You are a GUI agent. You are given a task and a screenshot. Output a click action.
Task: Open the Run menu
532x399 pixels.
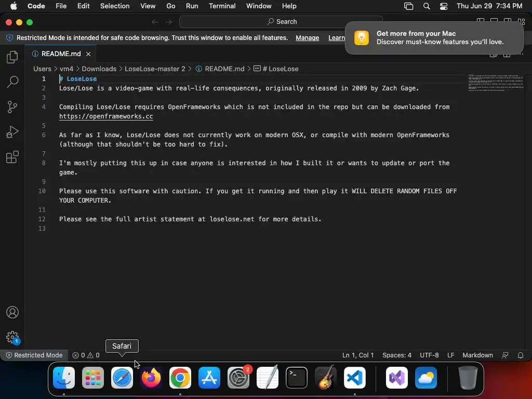pos(192,6)
